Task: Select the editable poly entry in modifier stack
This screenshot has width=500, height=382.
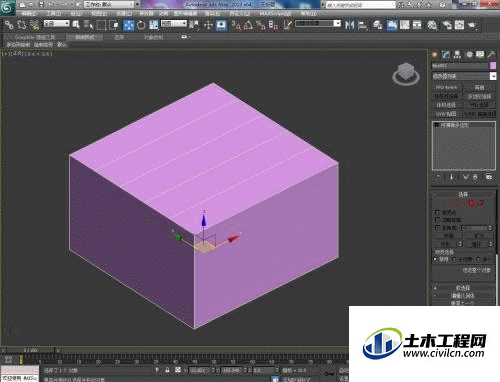Action: pyautogui.click(x=455, y=125)
